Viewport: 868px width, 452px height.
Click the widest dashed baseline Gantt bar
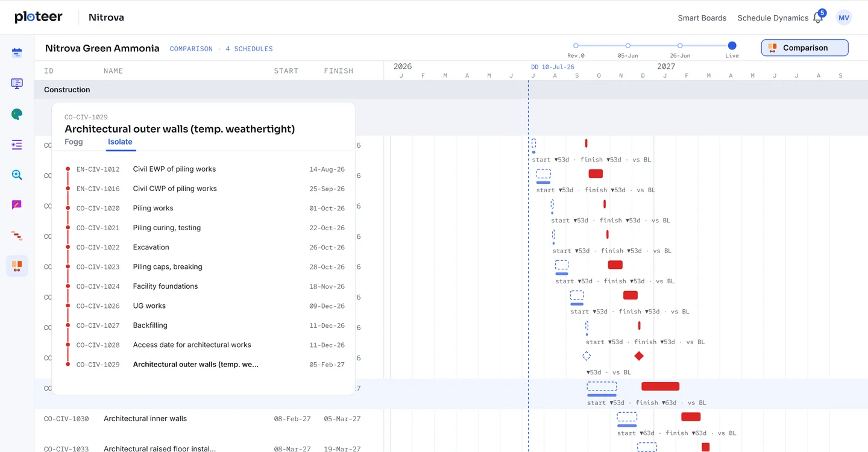pyautogui.click(x=602, y=386)
